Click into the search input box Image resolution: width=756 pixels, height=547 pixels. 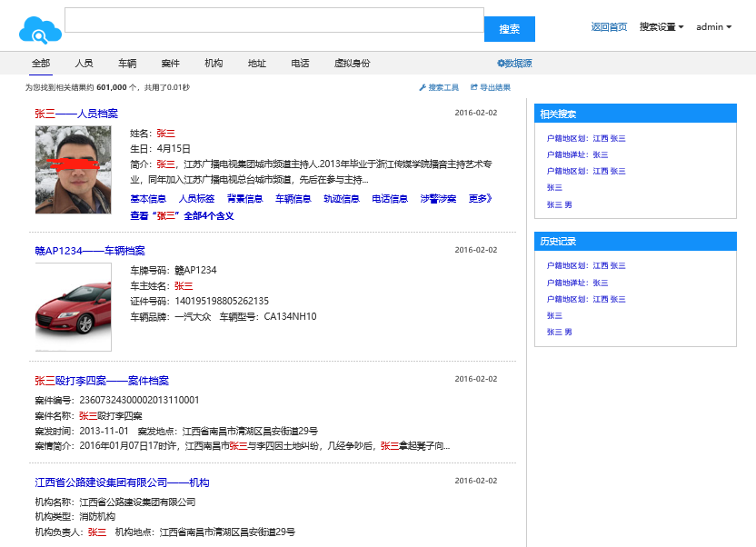coord(274,20)
